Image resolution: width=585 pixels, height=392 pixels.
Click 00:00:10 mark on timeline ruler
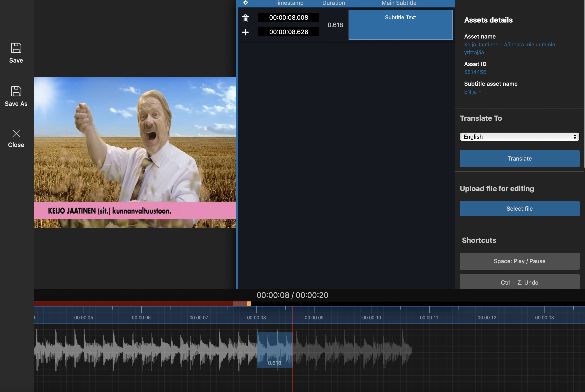click(372, 317)
